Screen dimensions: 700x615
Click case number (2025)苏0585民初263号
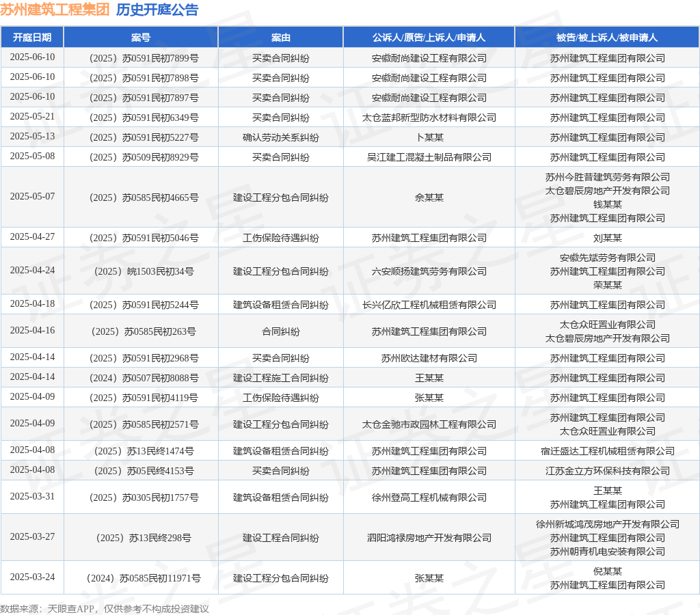(x=144, y=331)
